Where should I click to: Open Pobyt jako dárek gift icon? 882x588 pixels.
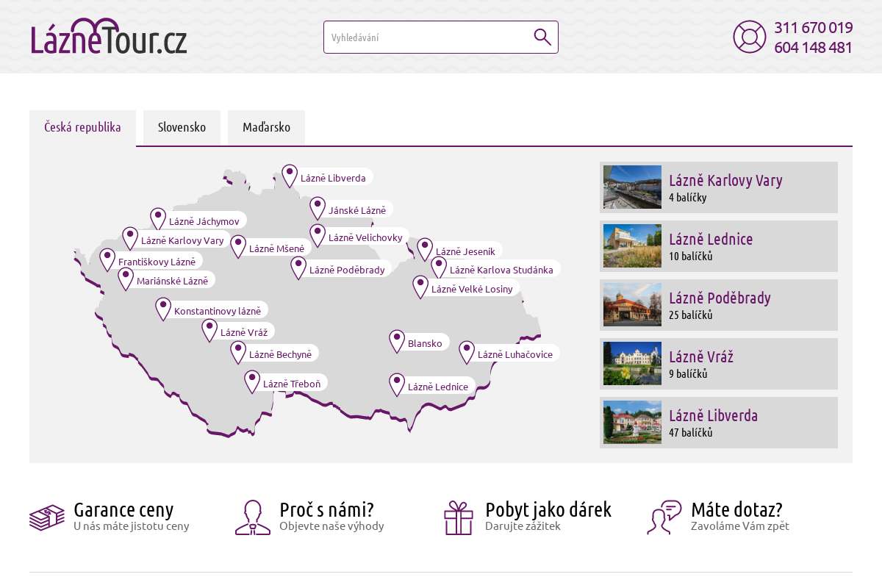tap(458, 517)
